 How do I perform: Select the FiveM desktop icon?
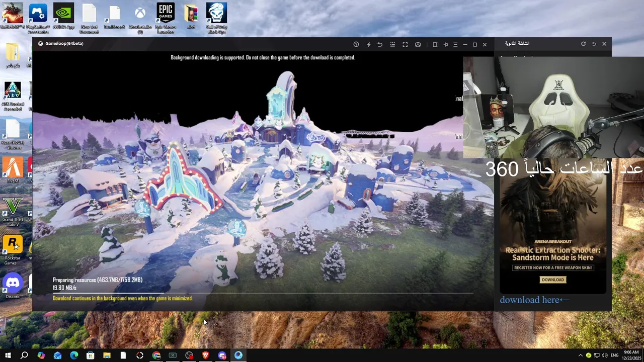13,170
